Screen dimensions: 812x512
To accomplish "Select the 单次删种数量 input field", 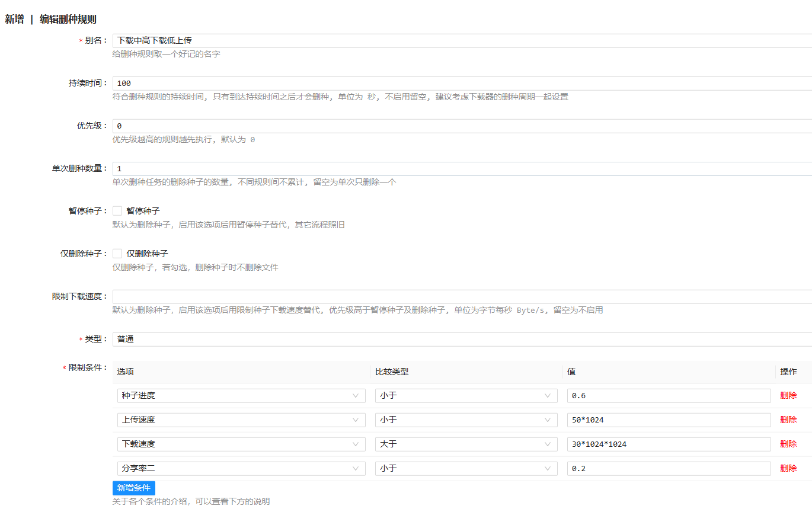I will (x=462, y=169).
